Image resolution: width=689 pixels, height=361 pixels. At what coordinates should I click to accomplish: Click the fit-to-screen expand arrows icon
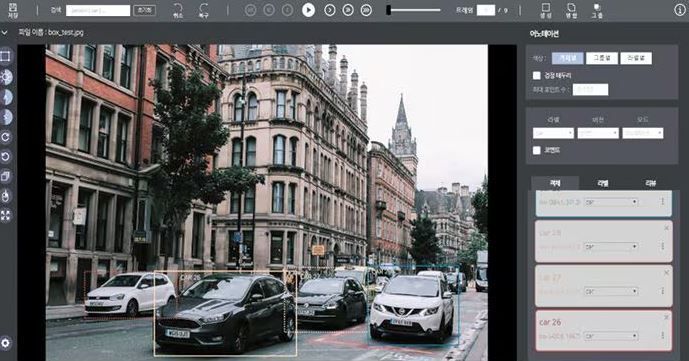click(x=6, y=215)
